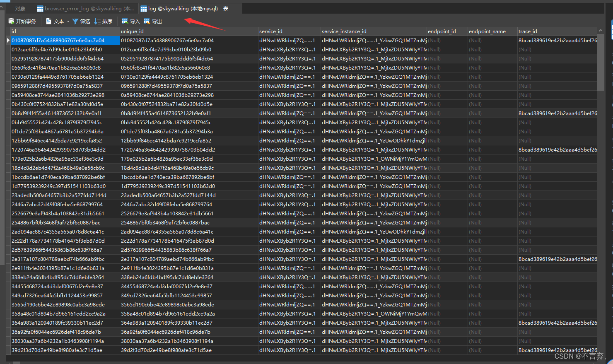Open the 文本 (text) view button
Screen dimensions: 613x364
pyautogui.click(x=55, y=21)
